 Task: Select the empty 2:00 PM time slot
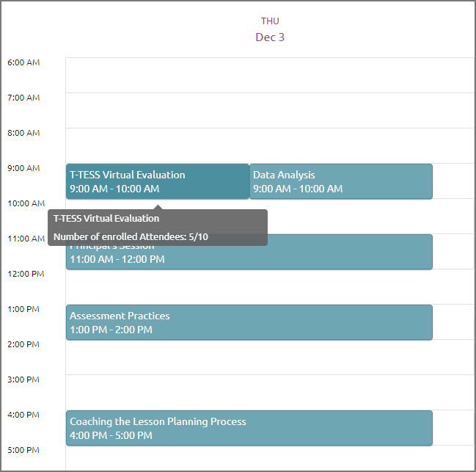click(x=270, y=357)
